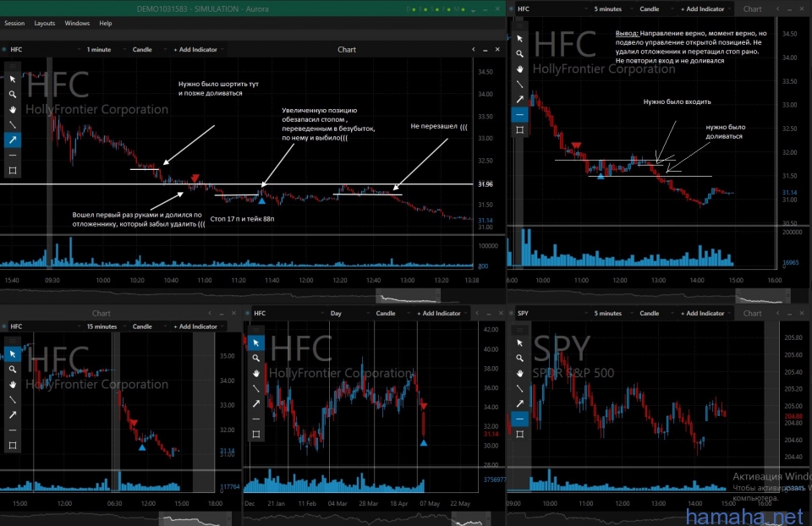Image resolution: width=812 pixels, height=526 pixels.
Task: Pick the hand pan tool in the HFC Day chart
Action: pos(255,373)
